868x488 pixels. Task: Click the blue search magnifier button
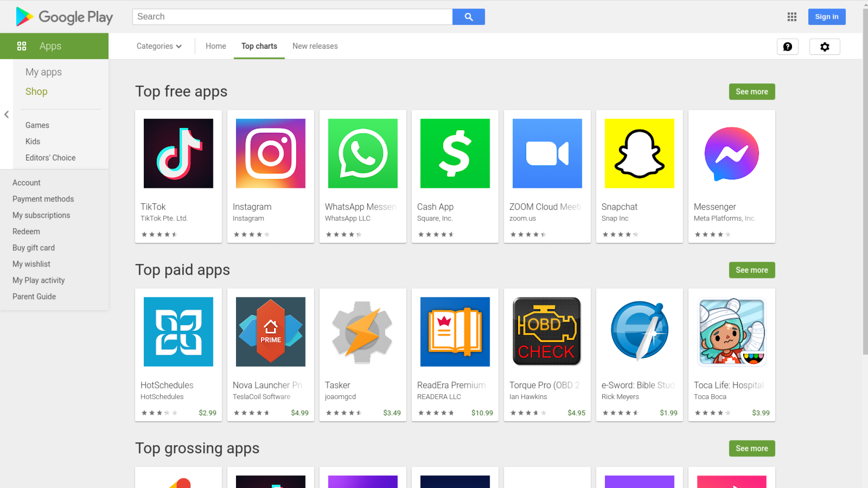468,17
